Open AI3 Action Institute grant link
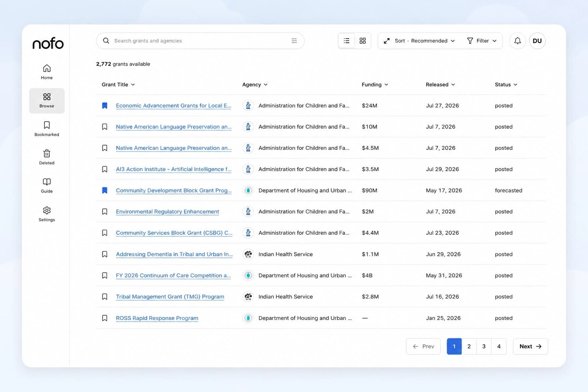 [x=173, y=169]
